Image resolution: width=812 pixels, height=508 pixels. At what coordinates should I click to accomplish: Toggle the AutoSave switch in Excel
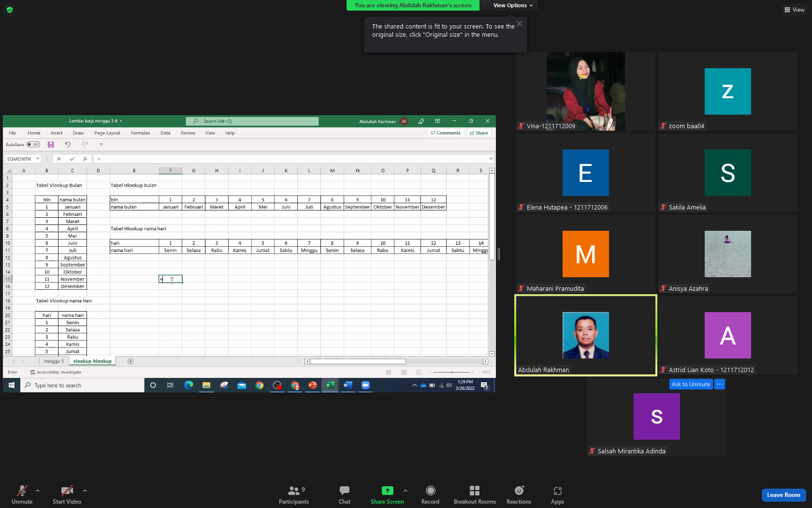tap(33, 145)
